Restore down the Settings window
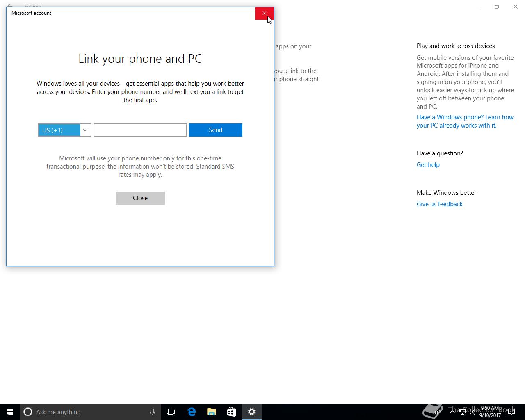525x420 pixels. coord(497,7)
